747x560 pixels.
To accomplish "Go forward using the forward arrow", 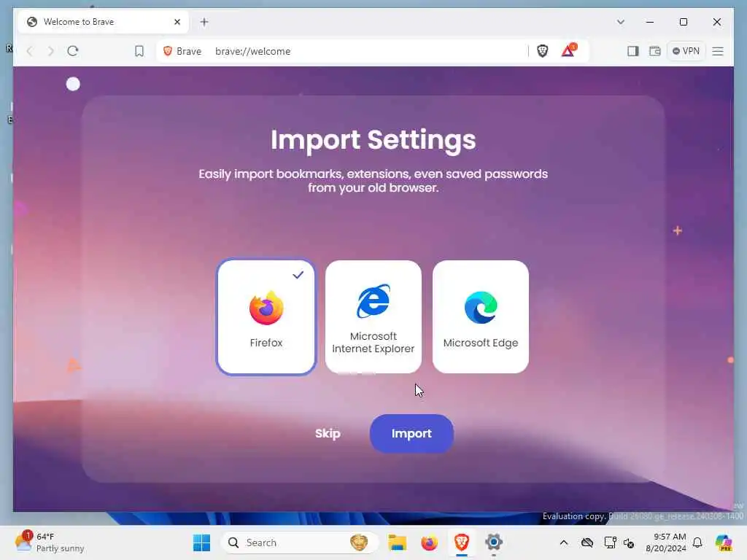I will pyautogui.click(x=50, y=51).
